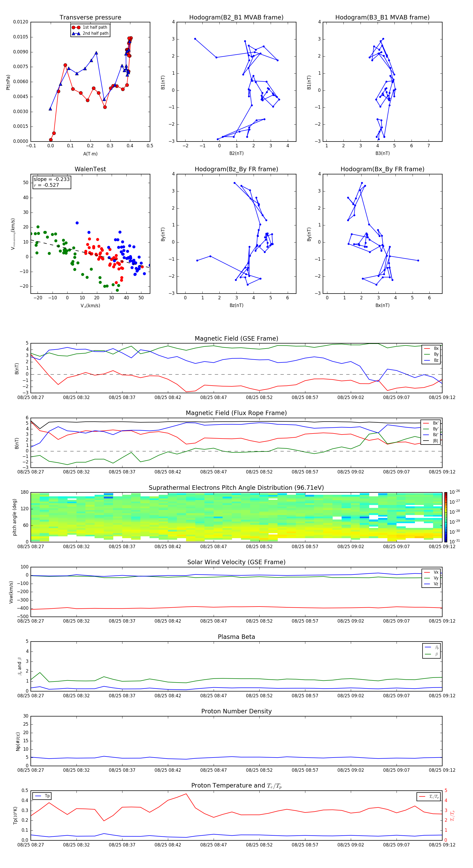Click 'Tp' legend in temperature plot
Image resolution: width=473 pixels, height=868 pixels.
pyautogui.click(x=42, y=796)
